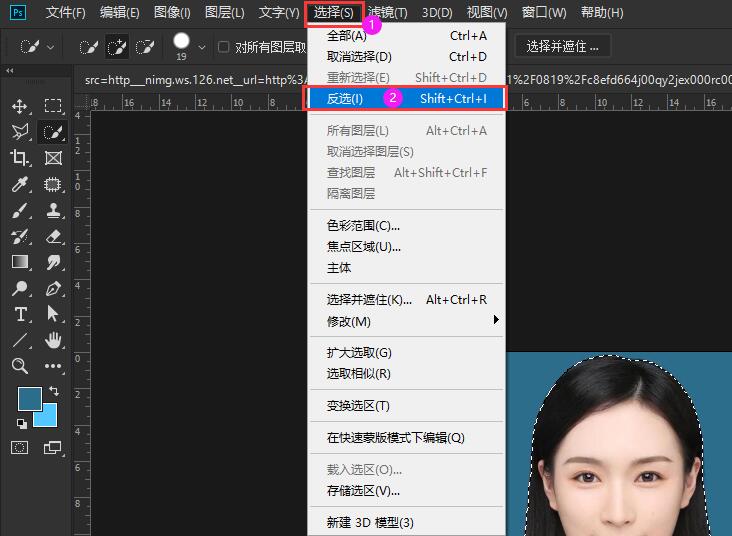Select the Crop tool
The image size is (732, 536).
click(20, 158)
